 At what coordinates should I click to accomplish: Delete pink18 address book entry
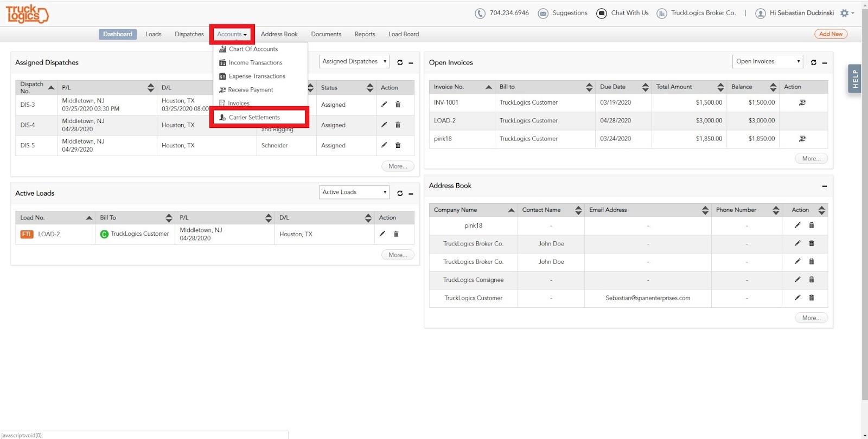click(x=812, y=225)
